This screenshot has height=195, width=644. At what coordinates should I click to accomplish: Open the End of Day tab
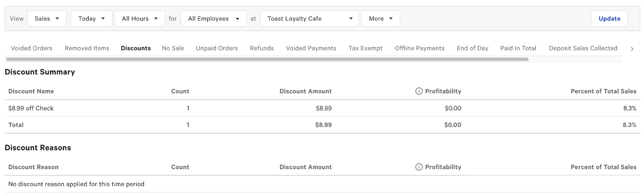tap(472, 48)
